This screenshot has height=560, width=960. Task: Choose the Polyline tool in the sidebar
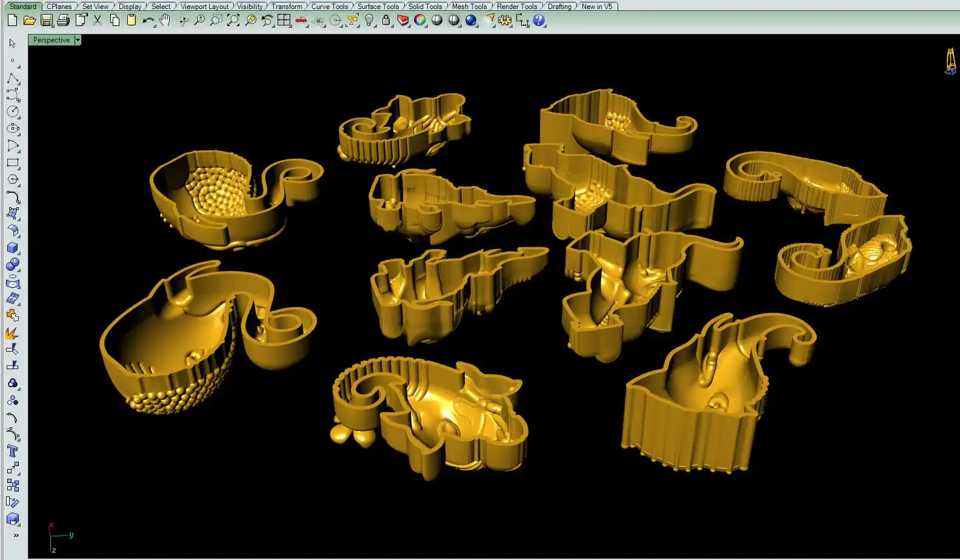coord(13,78)
